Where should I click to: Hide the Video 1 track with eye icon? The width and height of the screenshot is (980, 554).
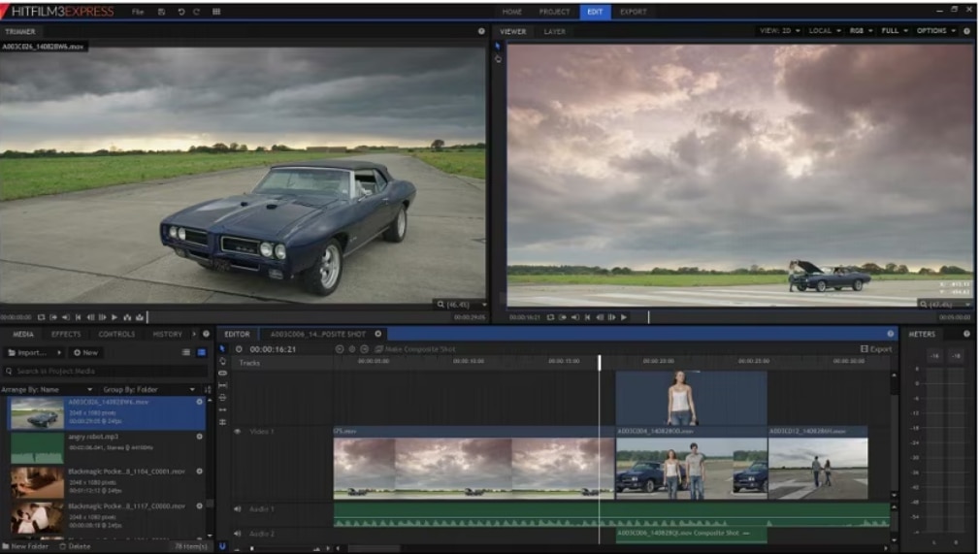coord(238,431)
